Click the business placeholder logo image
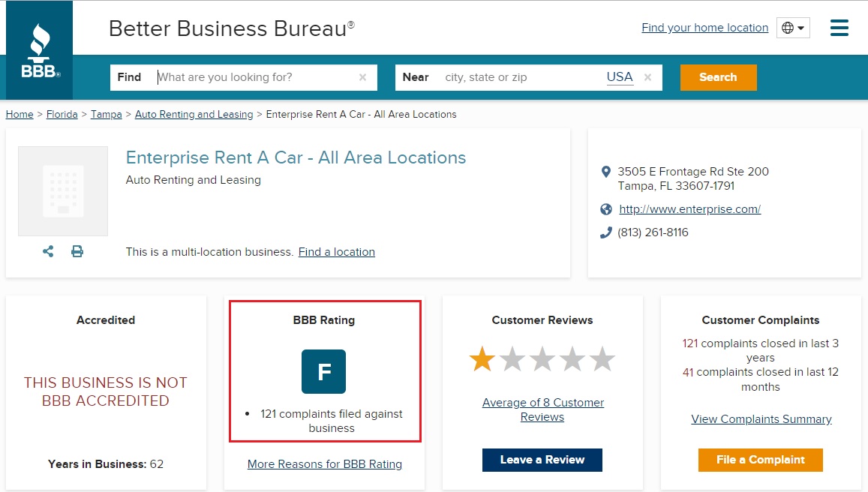The height and width of the screenshot is (492, 868). pos(63,191)
